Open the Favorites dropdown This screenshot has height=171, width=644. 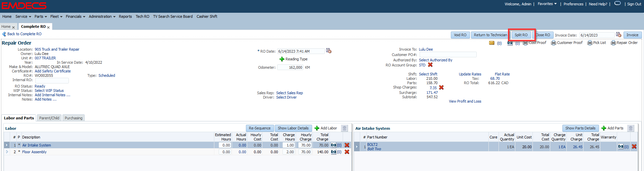coord(547,4)
